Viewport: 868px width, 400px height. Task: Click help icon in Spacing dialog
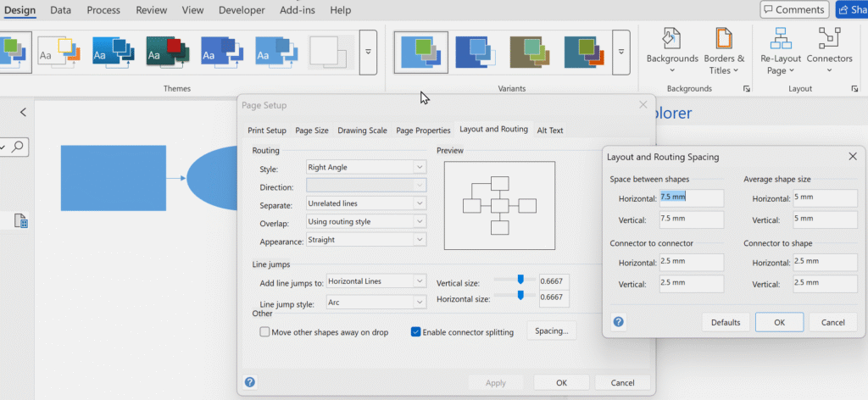pos(618,322)
